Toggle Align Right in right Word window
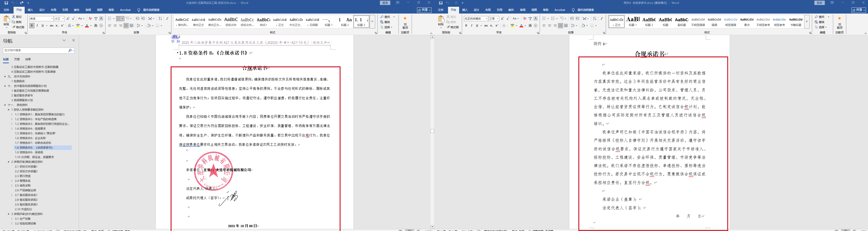The height and width of the screenshot is (231, 868). coord(555,26)
